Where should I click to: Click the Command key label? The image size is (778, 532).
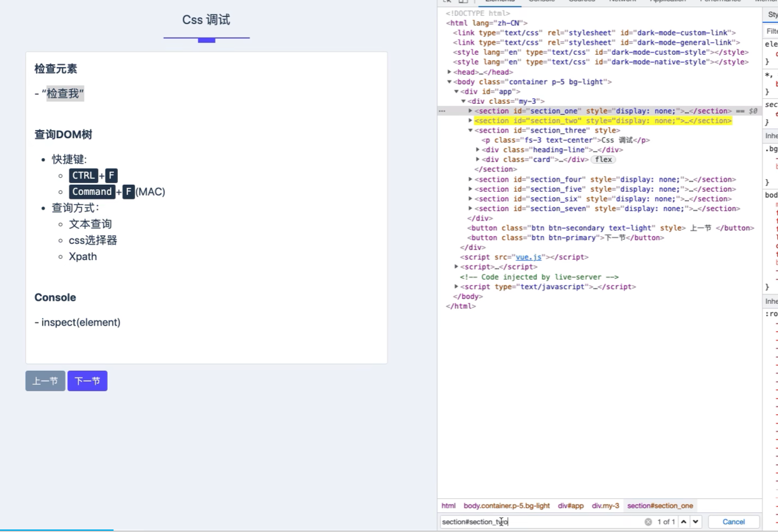[x=92, y=192]
